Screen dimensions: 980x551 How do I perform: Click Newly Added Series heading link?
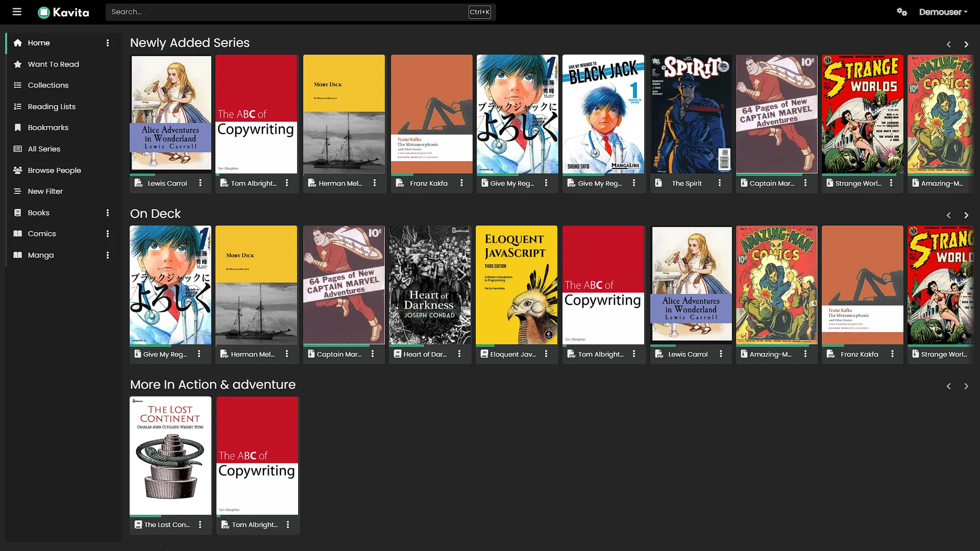point(190,43)
